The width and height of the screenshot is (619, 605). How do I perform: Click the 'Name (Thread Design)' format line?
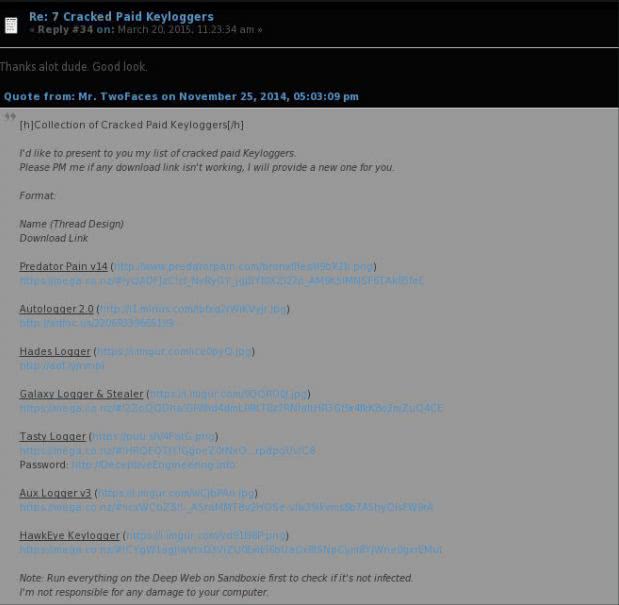(x=71, y=224)
